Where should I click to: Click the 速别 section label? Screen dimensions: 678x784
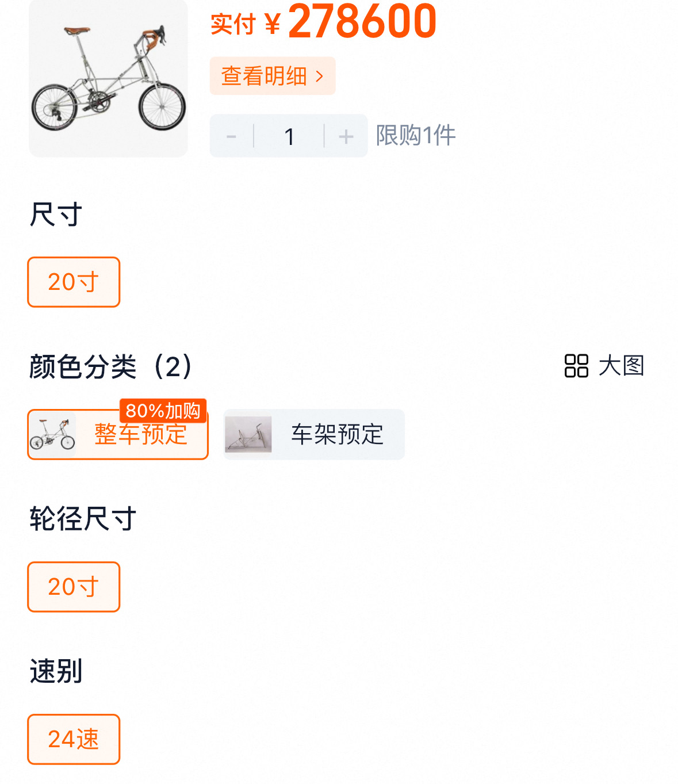(x=56, y=671)
